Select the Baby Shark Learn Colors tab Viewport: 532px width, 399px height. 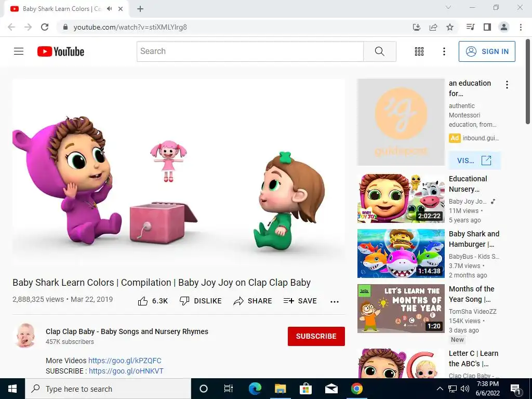pos(66,9)
